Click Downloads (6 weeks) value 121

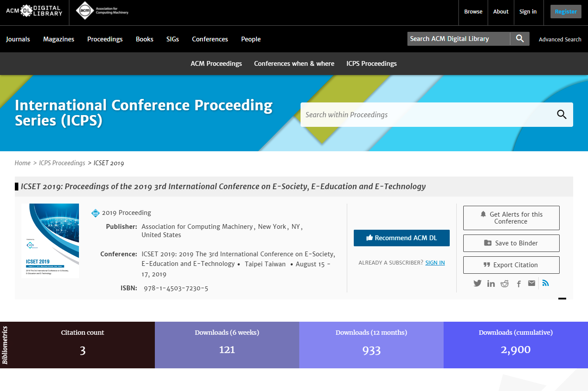tap(227, 350)
